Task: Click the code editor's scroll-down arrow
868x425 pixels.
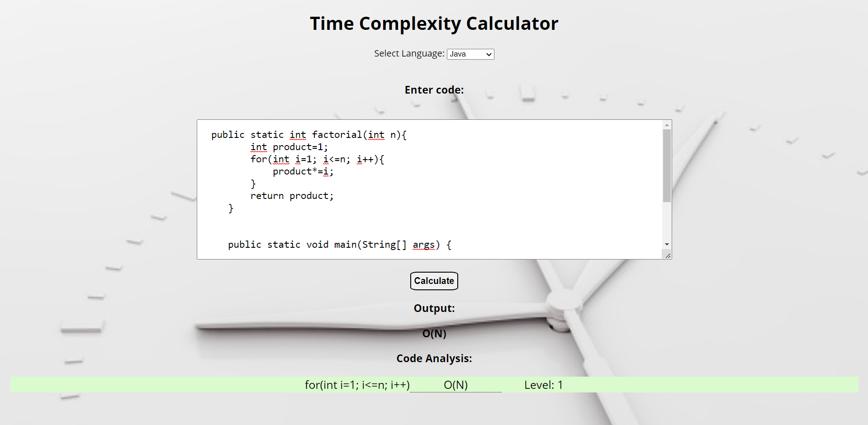Action: click(667, 245)
